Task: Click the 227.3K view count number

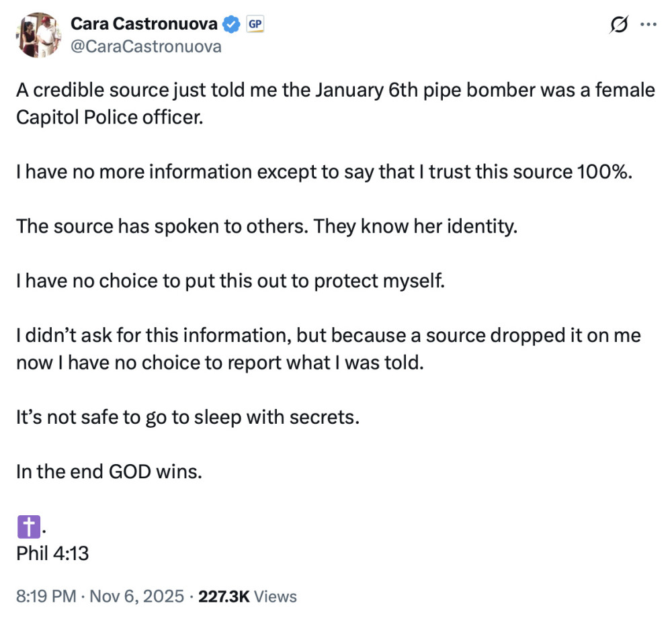Action: (222, 596)
